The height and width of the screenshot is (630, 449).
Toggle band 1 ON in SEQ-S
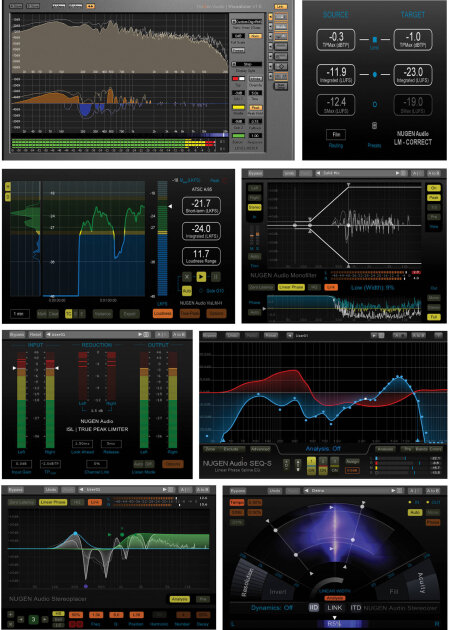click(311, 471)
